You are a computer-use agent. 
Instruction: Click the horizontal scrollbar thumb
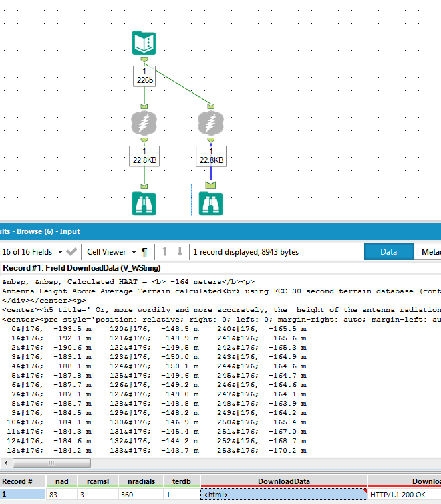point(51,463)
